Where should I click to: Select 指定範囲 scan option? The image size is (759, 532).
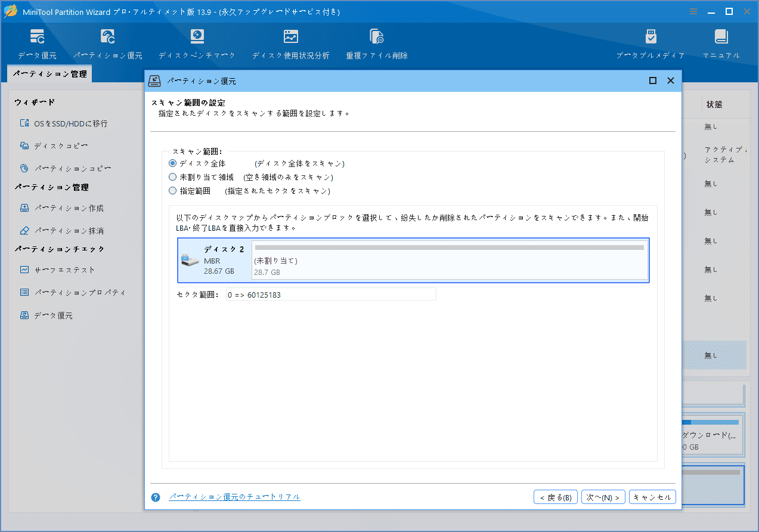[190, 191]
